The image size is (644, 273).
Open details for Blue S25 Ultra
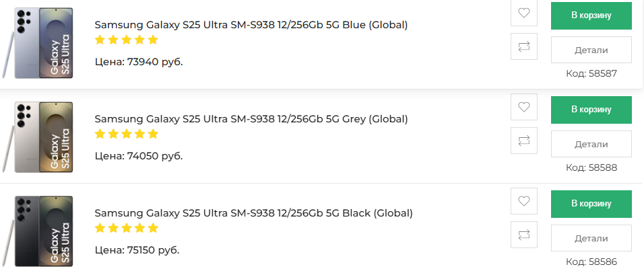(591, 50)
